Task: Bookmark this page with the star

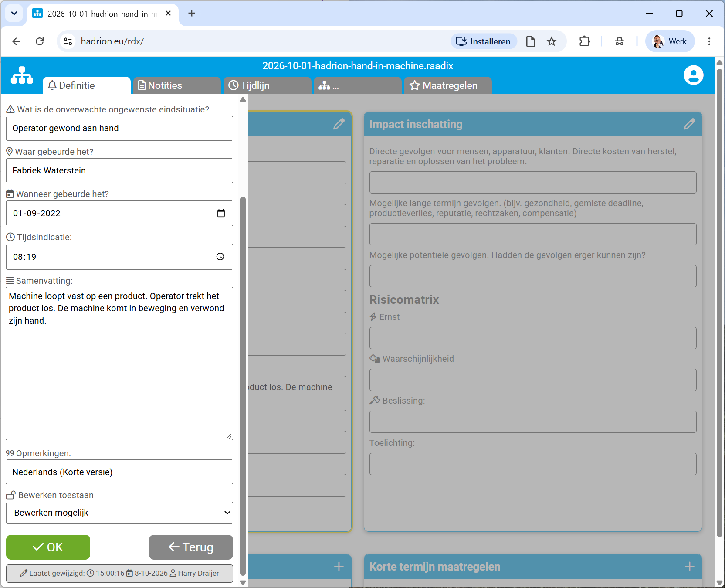Action: tap(552, 41)
